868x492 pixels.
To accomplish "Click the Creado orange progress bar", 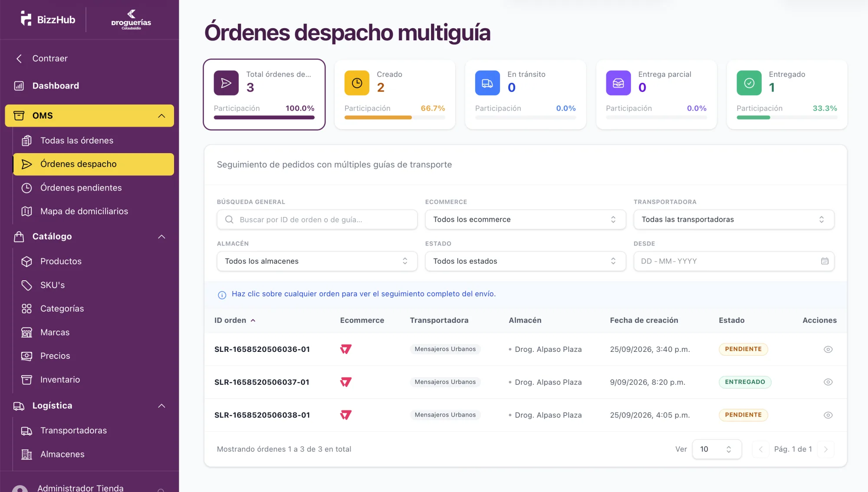I will 378,117.
